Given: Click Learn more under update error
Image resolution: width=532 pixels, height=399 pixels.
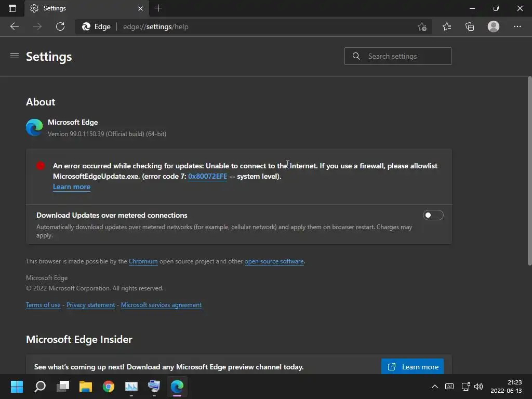Looking at the screenshot, I should click(72, 187).
